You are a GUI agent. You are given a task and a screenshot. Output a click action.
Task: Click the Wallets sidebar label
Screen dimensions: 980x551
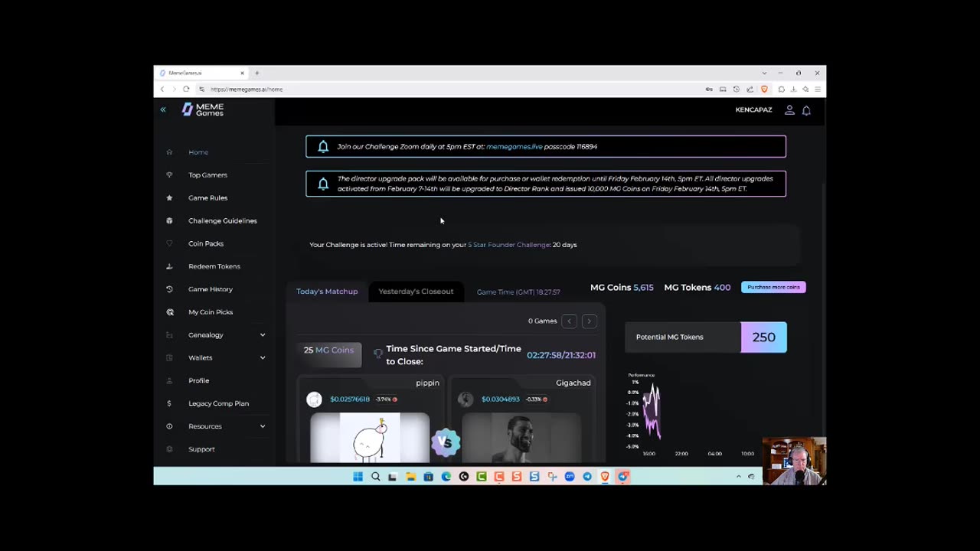click(x=201, y=358)
